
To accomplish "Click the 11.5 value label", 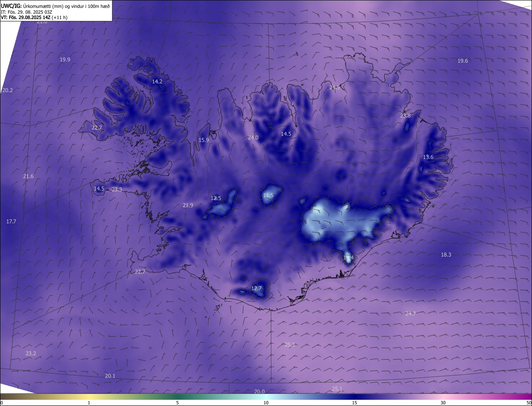I will pos(268,196).
